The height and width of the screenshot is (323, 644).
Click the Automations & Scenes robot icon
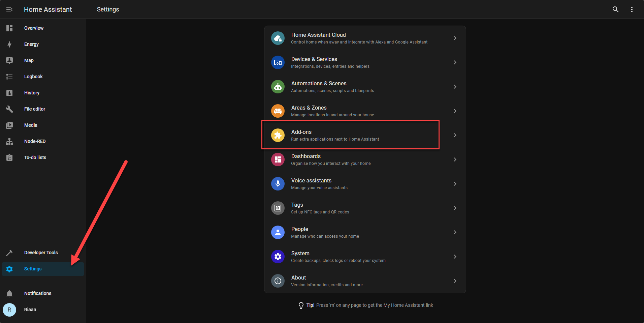tap(278, 87)
